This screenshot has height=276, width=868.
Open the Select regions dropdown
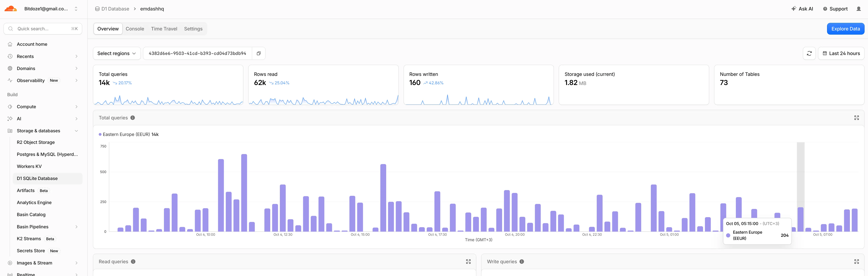tap(117, 53)
